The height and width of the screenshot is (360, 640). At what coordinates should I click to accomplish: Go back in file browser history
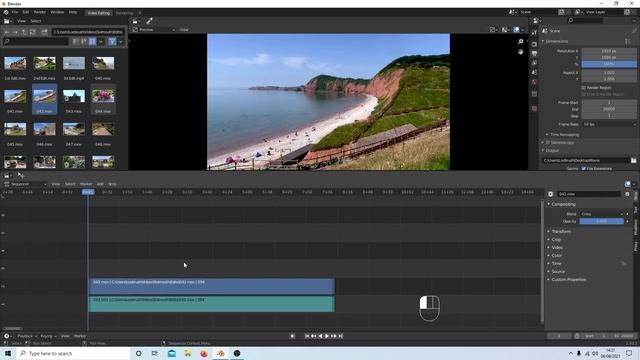click(7, 32)
